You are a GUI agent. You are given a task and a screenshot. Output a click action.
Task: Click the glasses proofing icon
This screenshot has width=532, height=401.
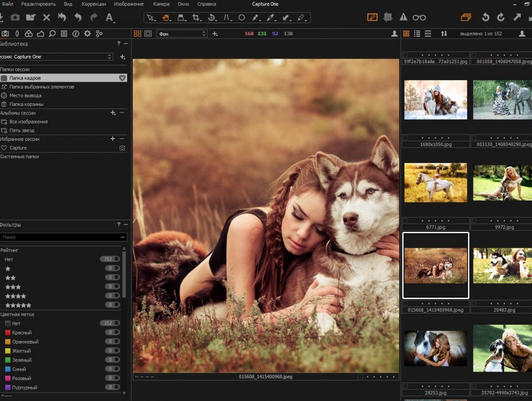pos(419,18)
